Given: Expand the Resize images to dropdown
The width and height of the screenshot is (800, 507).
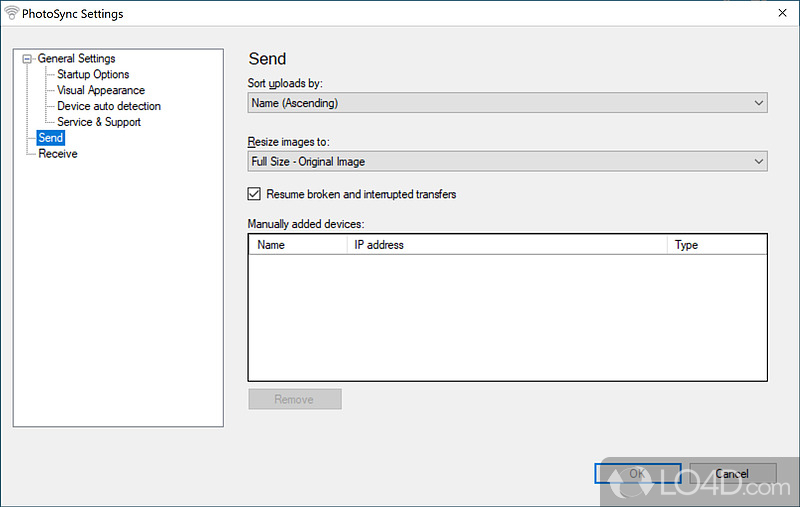Looking at the screenshot, I should click(507, 161).
